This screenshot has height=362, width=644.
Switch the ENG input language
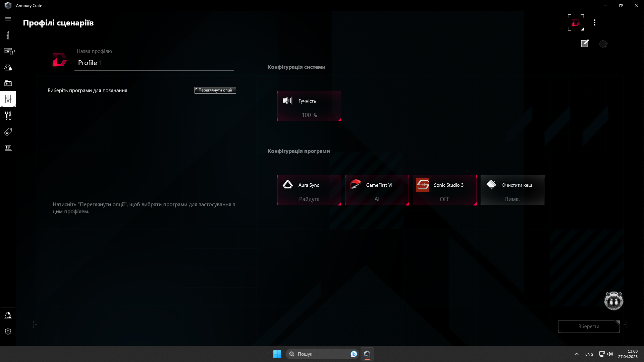coord(589,354)
